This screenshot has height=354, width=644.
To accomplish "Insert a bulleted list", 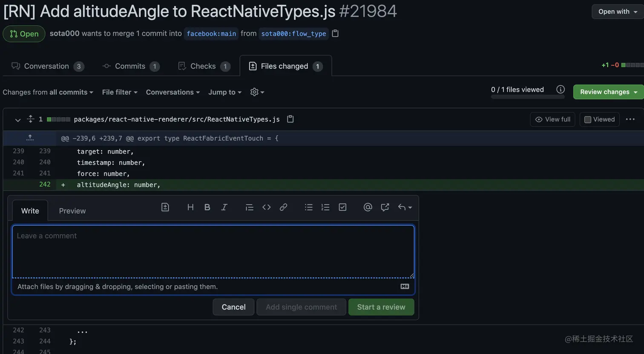I will tap(309, 207).
